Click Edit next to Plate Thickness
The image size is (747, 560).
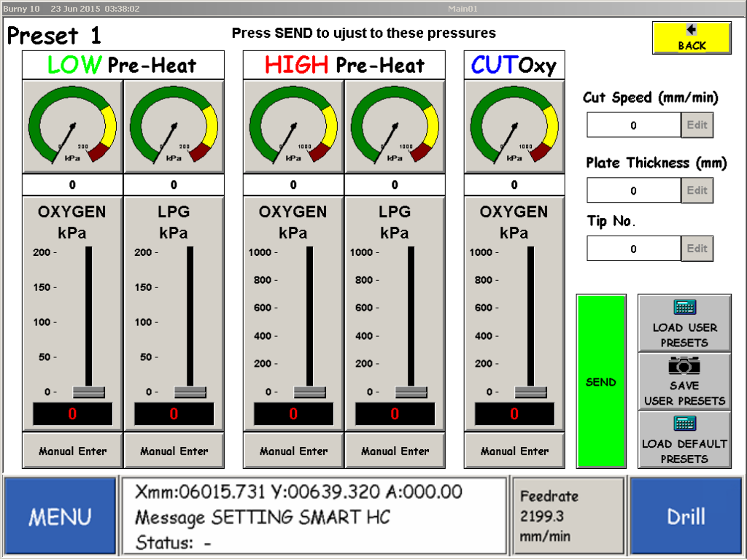coord(697,190)
